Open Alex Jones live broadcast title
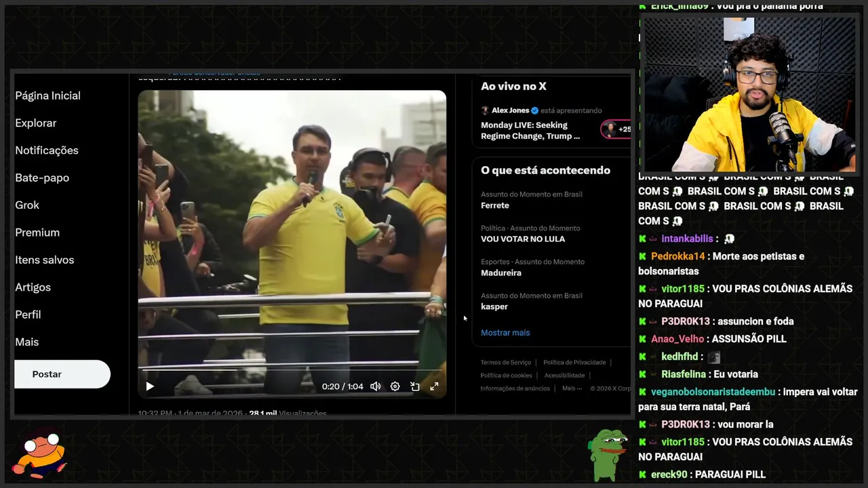Image resolution: width=868 pixels, height=488 pixels. pyautogui.click(x=530, y=130)
